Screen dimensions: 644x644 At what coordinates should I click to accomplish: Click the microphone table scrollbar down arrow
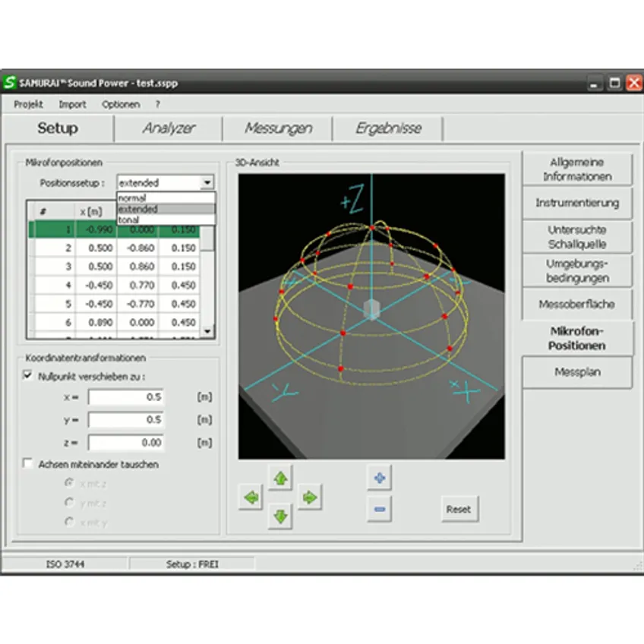pos(207,331)
